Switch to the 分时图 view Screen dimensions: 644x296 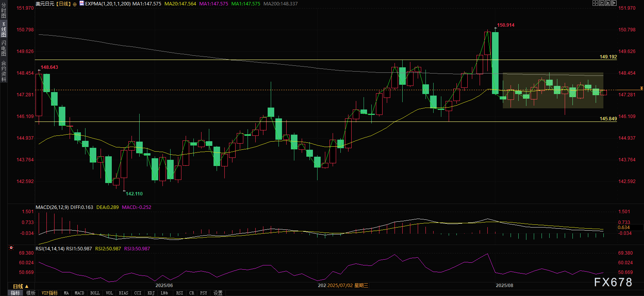pos(3,10)
